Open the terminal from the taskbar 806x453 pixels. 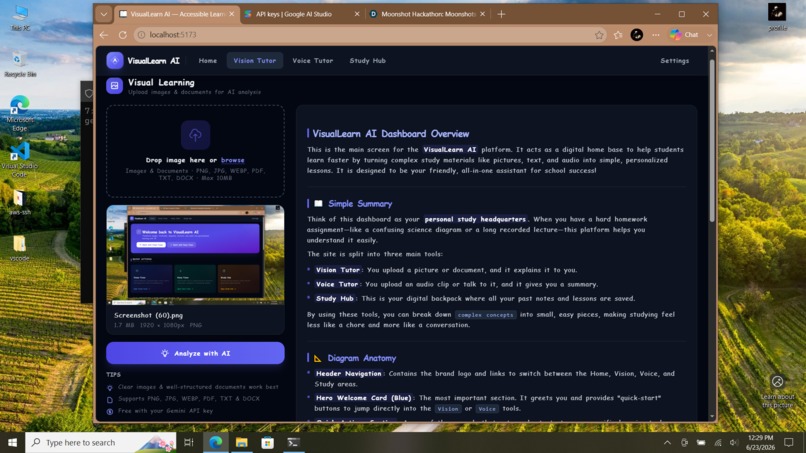click(x=294, y=442)
